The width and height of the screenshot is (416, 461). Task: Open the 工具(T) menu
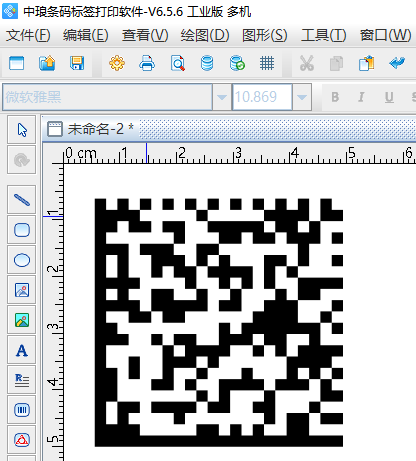(324, 35)
